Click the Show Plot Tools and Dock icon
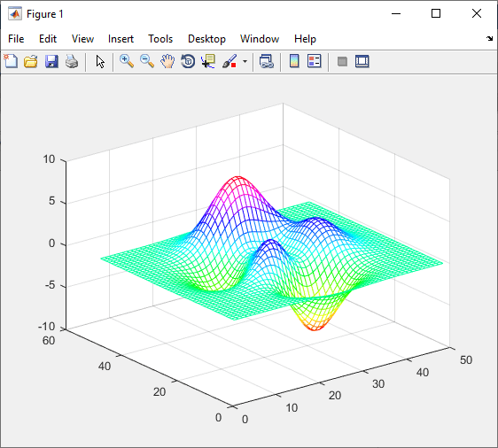 click(362, 61)
